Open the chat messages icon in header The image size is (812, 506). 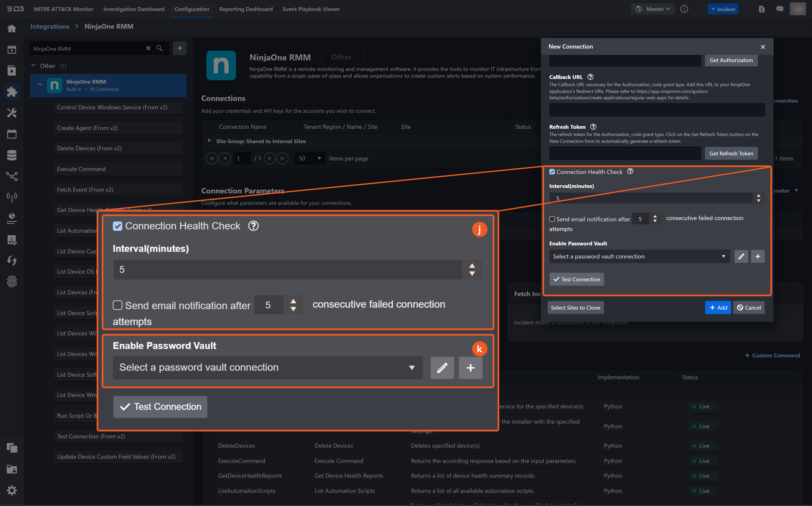click(779, 9)
